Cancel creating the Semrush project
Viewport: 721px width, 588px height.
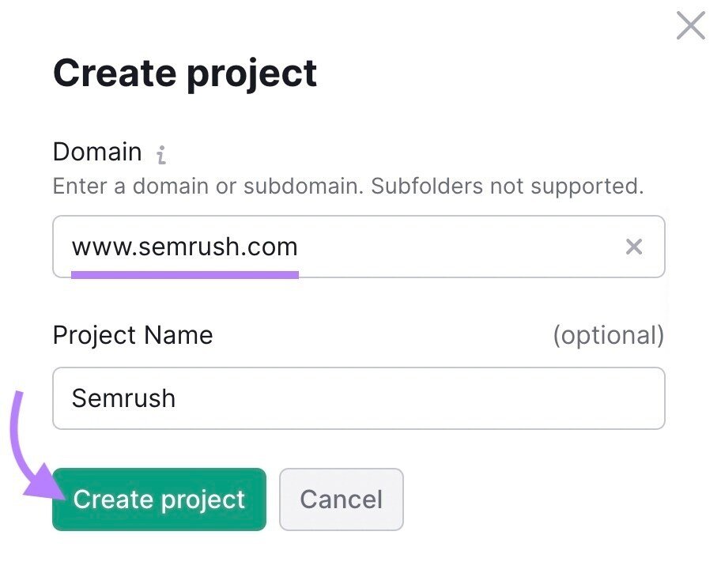pos(341,499)
